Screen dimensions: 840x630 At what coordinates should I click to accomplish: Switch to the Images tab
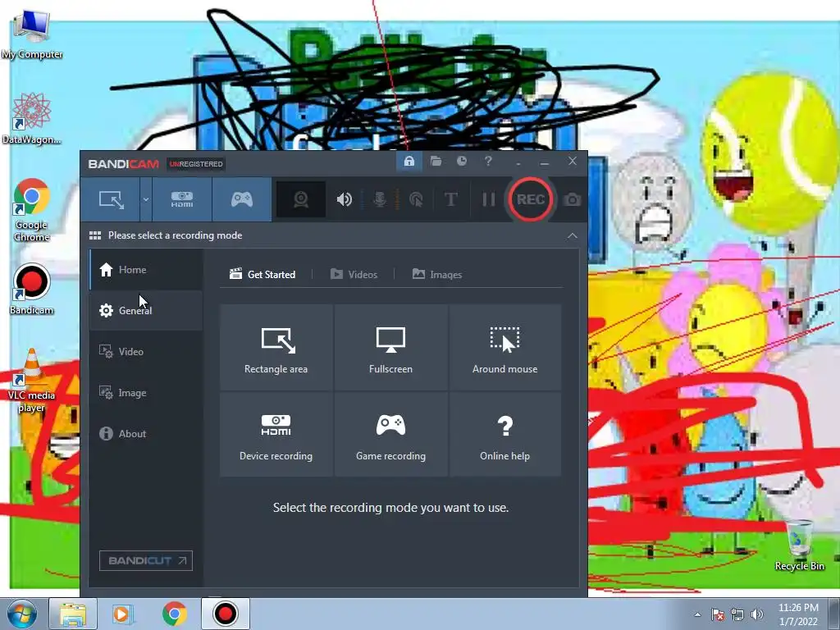(x=437, y=274)
